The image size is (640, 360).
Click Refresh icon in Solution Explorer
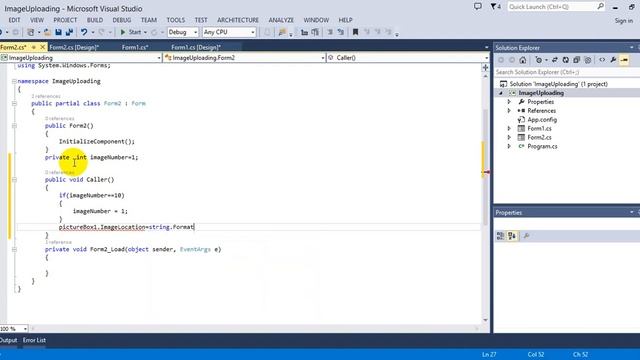click(566, 60)
